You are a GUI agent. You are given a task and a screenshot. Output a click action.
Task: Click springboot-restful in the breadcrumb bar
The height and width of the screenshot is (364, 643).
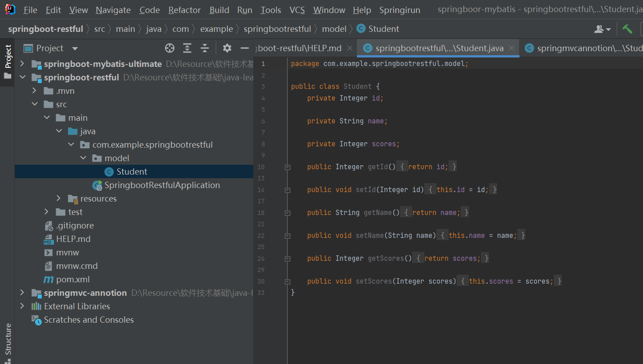[x=45, y=29]
